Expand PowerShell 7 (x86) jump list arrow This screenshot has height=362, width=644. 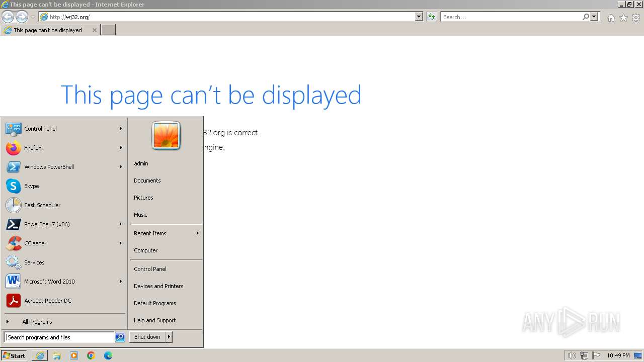coord(121,224)
